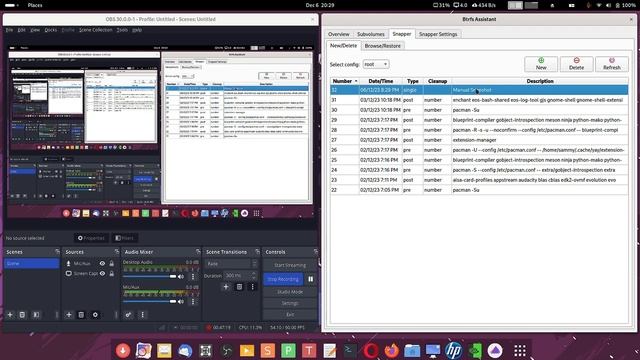
Task: Pause the recording in OBS Controls
Action: [311, 279]
